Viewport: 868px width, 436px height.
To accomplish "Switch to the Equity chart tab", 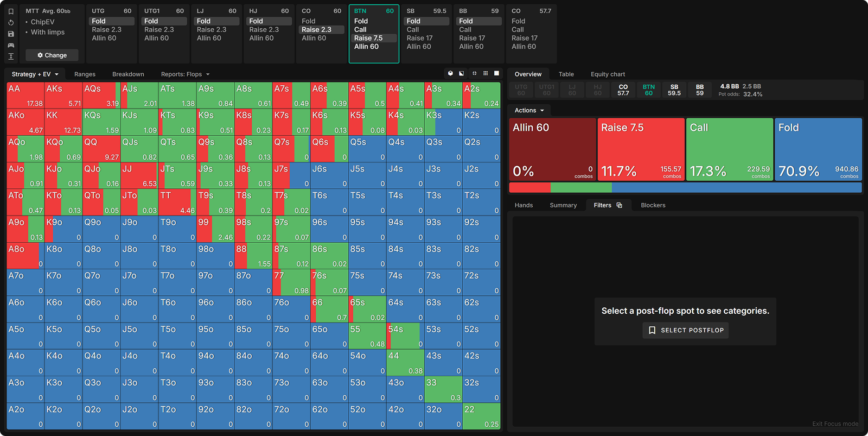I will point(608,74).
